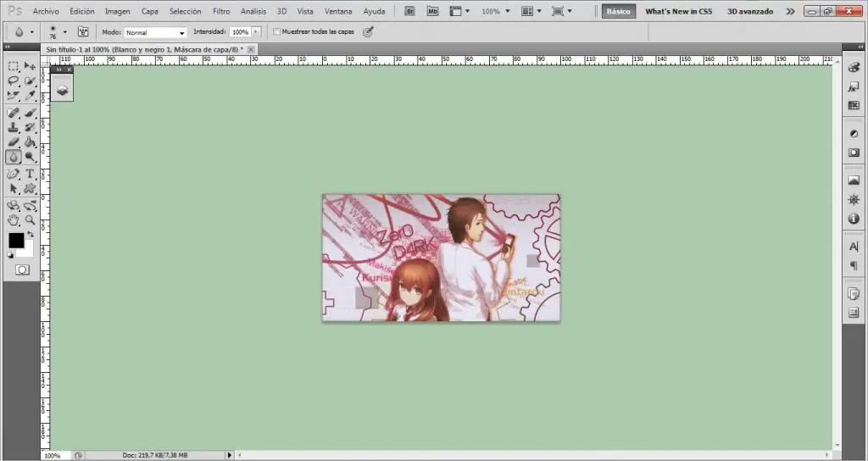Toggle the brush panel button
868x461 pixels.
82,32
